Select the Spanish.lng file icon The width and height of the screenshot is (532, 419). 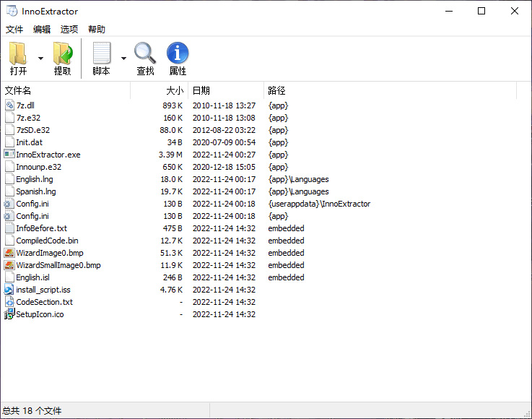(x=9, y=191)
